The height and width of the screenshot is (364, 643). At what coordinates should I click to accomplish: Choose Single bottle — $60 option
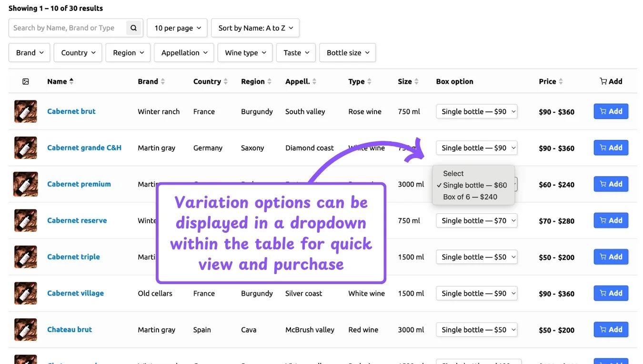[x=473, y=185]
